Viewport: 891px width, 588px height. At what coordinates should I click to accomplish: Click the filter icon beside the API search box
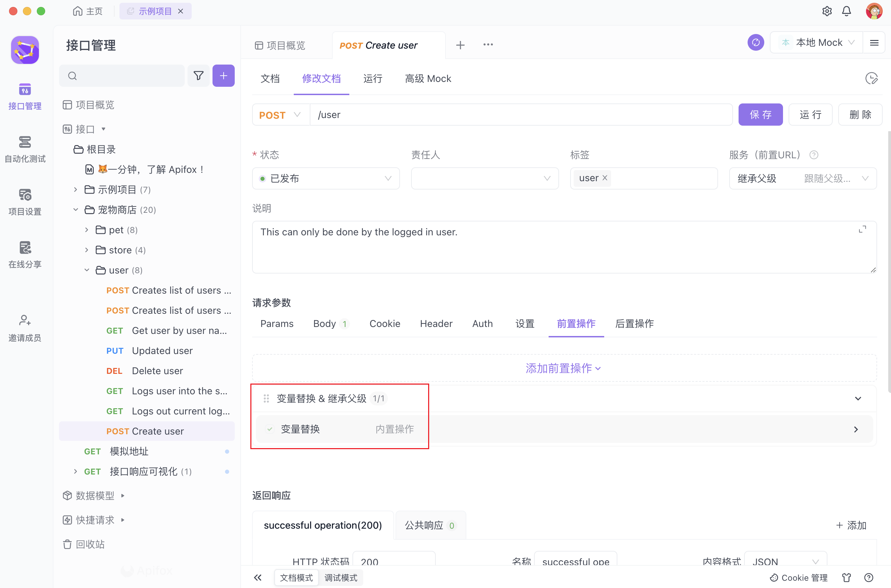[x=199, y=75]
